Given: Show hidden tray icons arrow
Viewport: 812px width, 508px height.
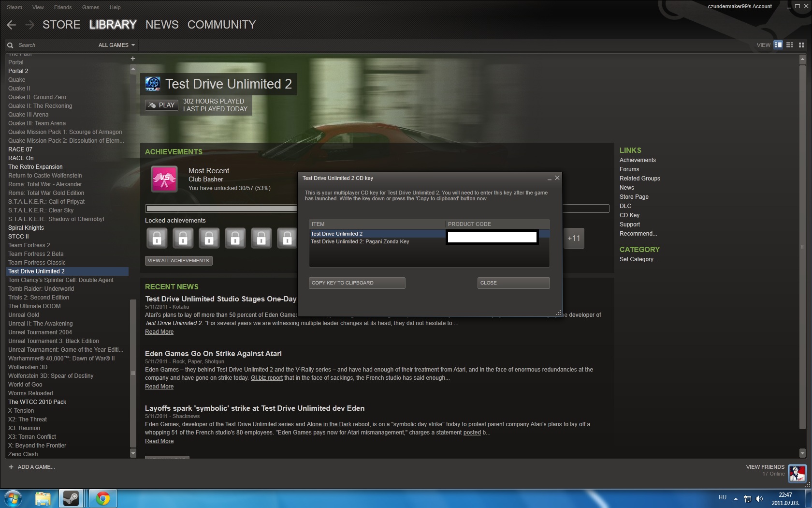Looking at the screenshot, I should click(736, 498).
